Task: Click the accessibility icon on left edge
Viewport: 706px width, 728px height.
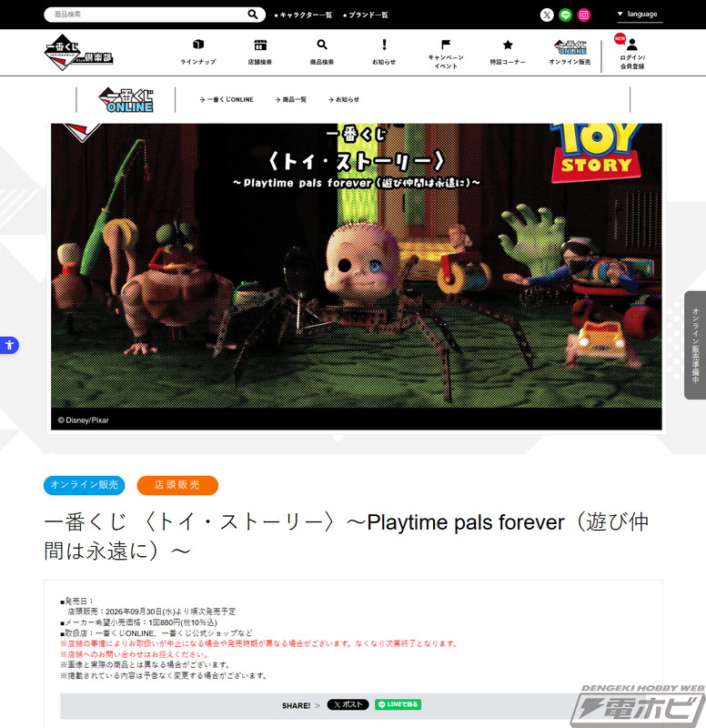Action: click(x=9, y=345)
